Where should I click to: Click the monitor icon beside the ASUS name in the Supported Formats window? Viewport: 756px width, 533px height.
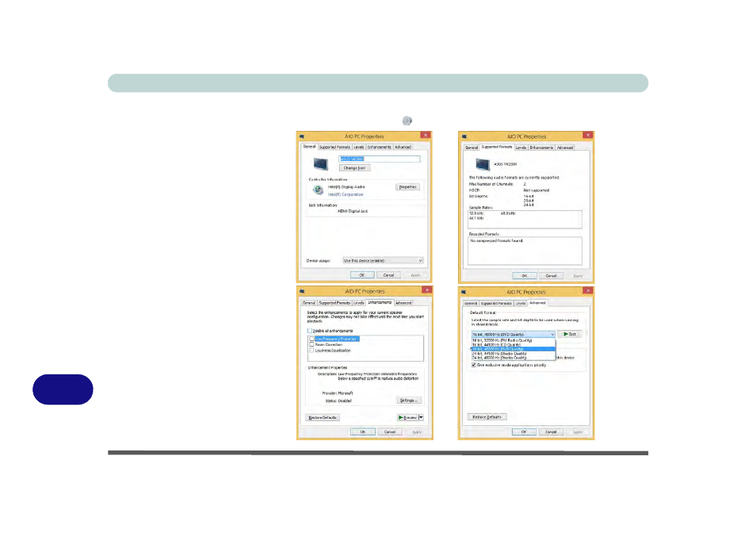pos(483,164)
